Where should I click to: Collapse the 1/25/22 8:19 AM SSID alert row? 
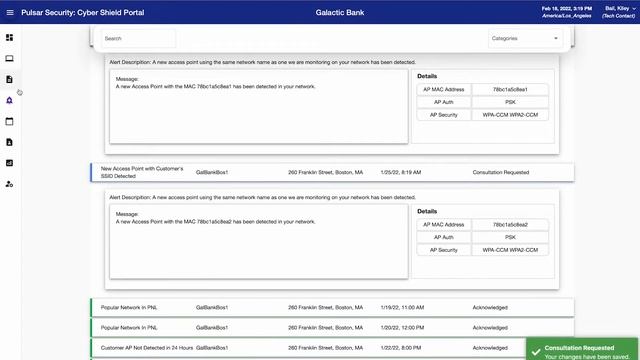click(332, 172)
